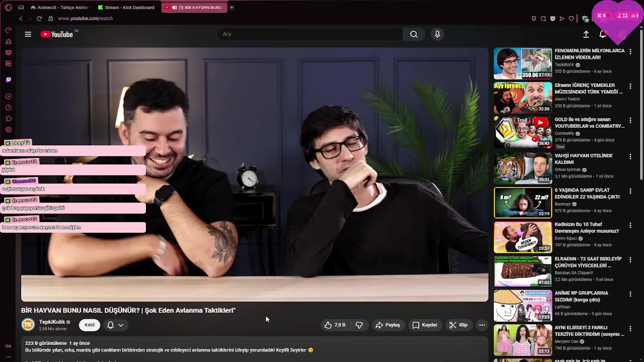Open more actions menu beside Klip

coord(482,325)
